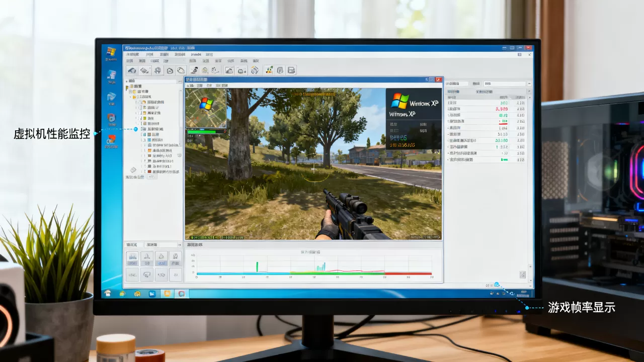Open the Start button on the taskbar
This screenshot has width=644, height=362.
click(x=107, y=293)
